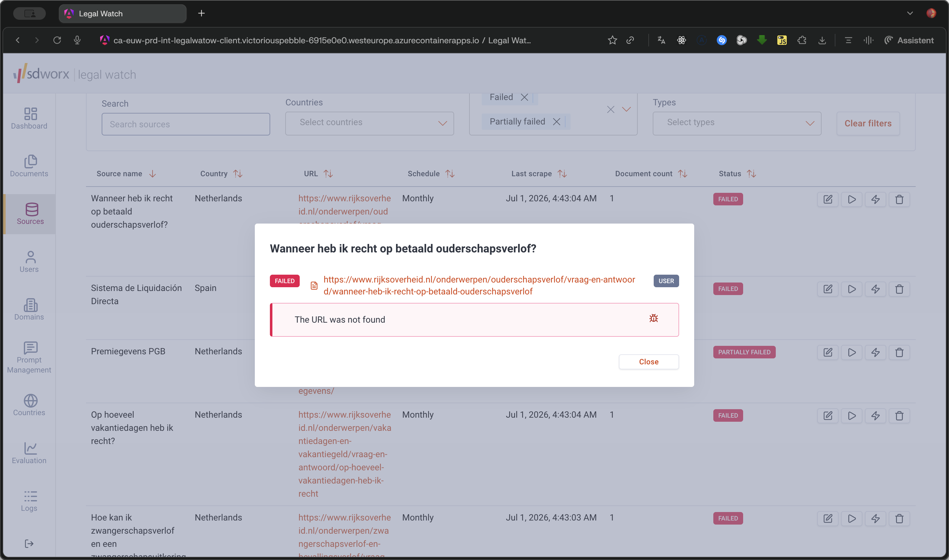This screenshot has height=560, width=949.
Task: Select Sources in the sidebar
Action: [x=30, y=214]
